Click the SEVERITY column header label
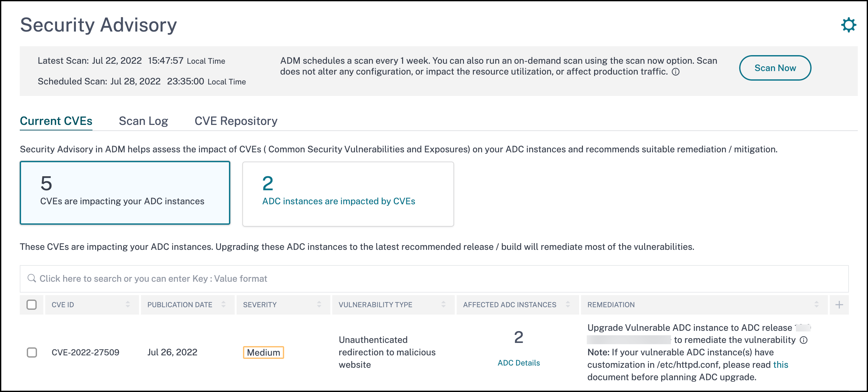868x392 pixels. (260, 305)
